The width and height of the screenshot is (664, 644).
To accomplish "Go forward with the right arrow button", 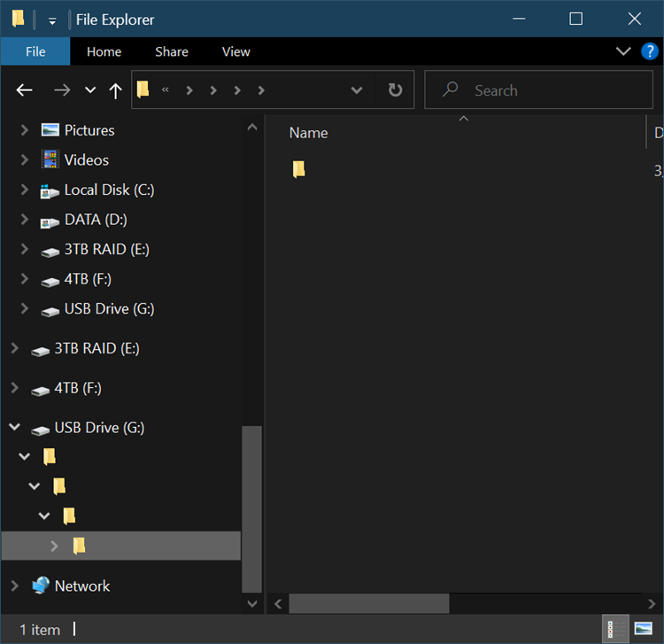I will point(62,90).
